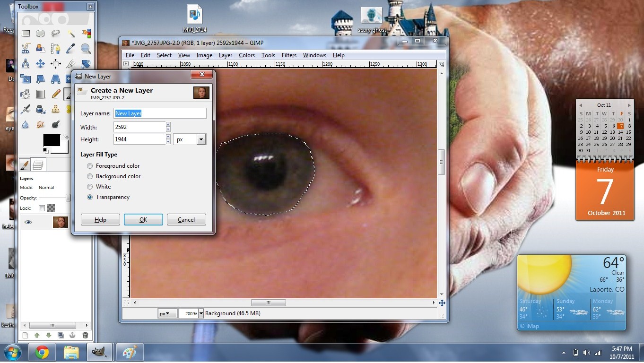
Task: Select the Blend gradient tool
Action: click(41, 94)
